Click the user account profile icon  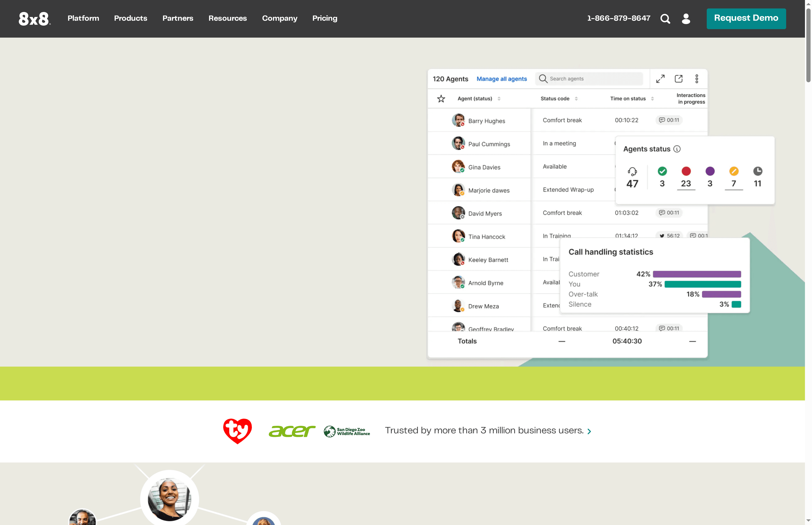(686, 19)
